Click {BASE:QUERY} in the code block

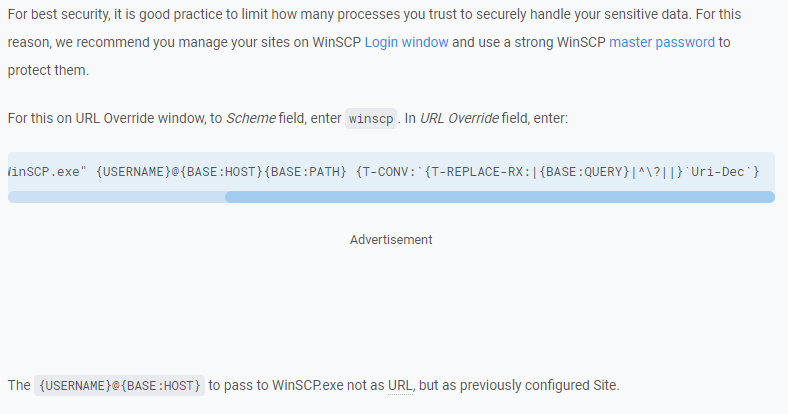pos(582,172)
